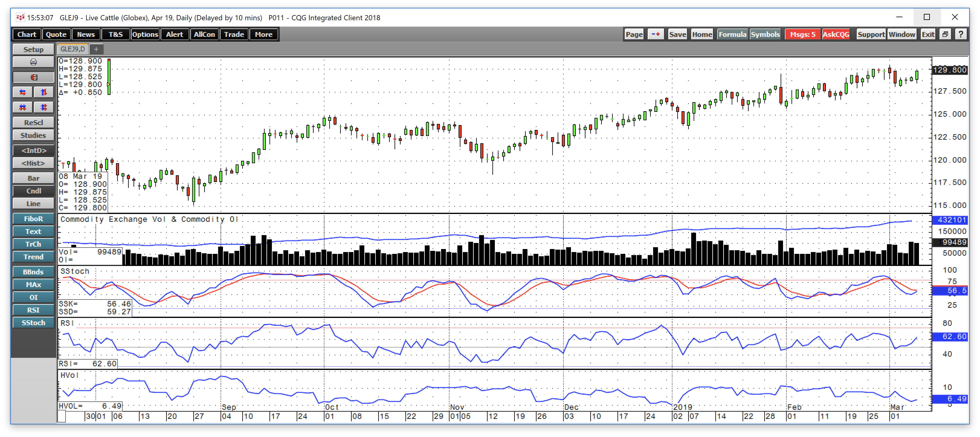Click the print chart icon

point(33,62)
